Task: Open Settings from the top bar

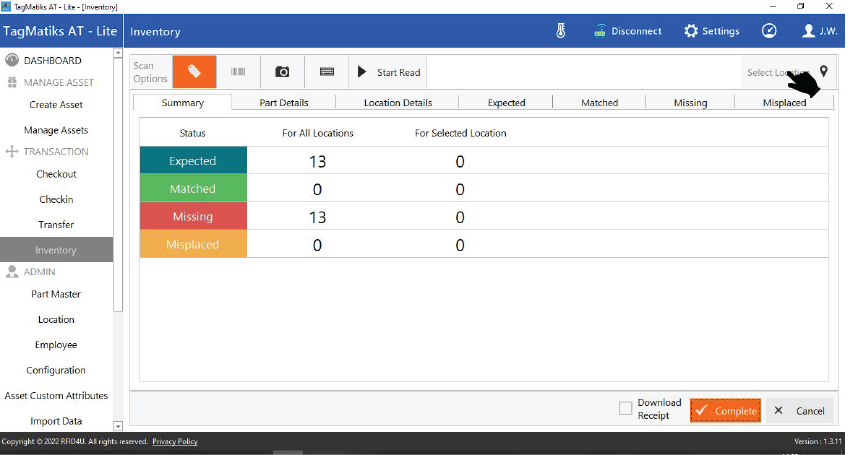Action: pos(712,31)
